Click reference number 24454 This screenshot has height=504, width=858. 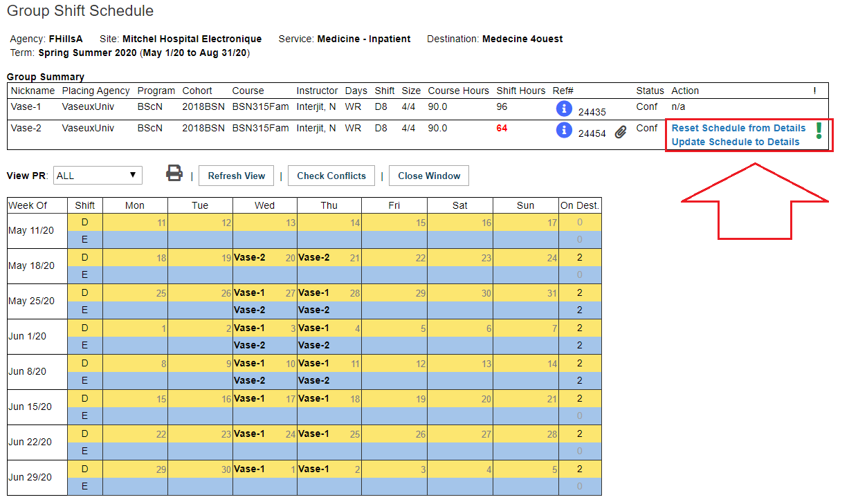point(592,133)
